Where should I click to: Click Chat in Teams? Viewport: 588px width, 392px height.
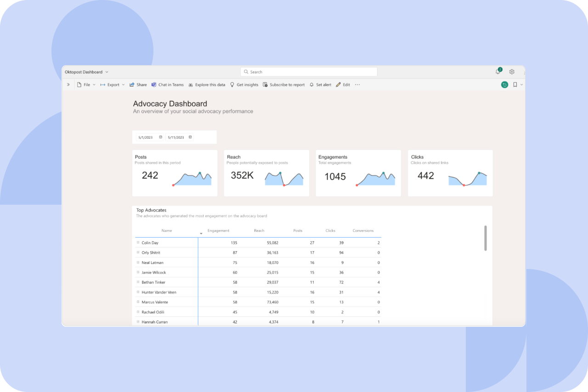click(x=167, y=85)
